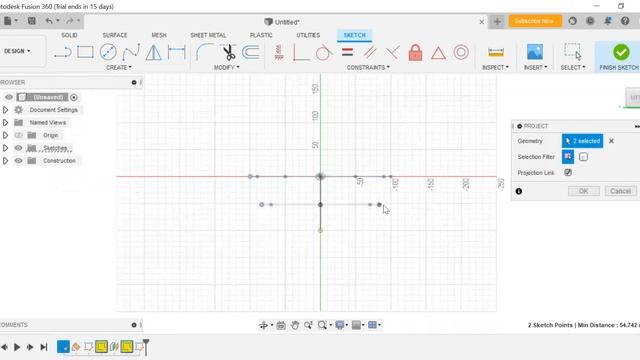This screenshot has width=640, height=360.
Task: Apply Parallel constraint
Action: click(370, 52)
